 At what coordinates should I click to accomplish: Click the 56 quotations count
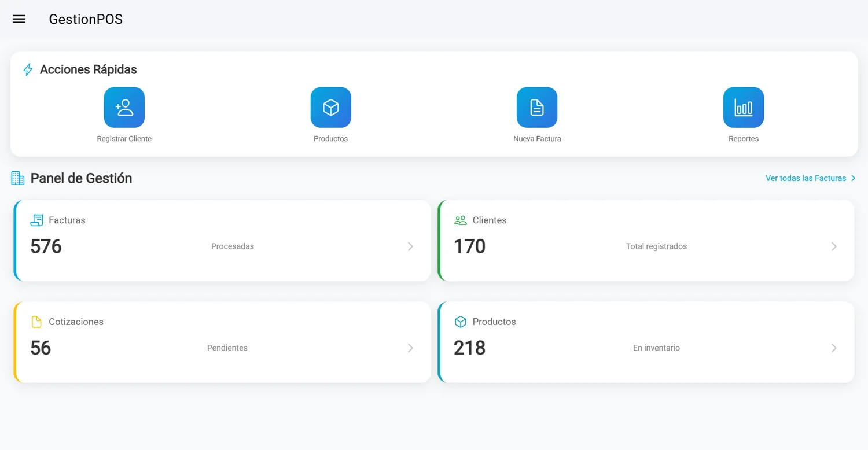(41, 348)
